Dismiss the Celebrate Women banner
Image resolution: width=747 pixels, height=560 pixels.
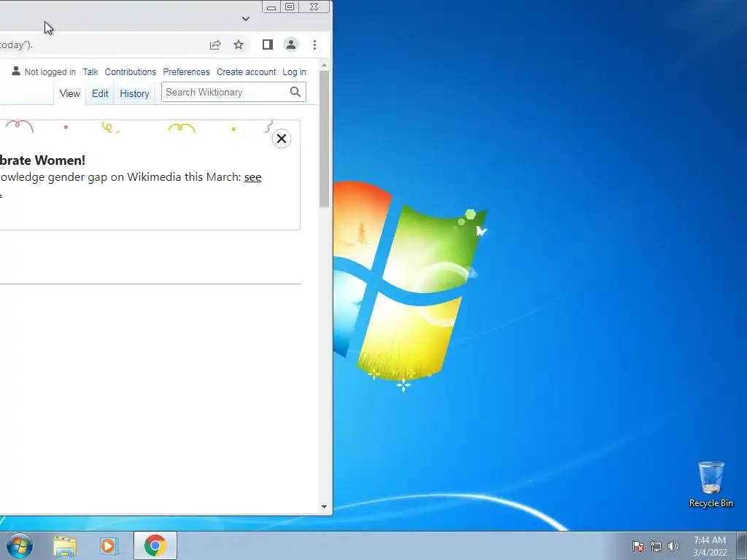282,139
